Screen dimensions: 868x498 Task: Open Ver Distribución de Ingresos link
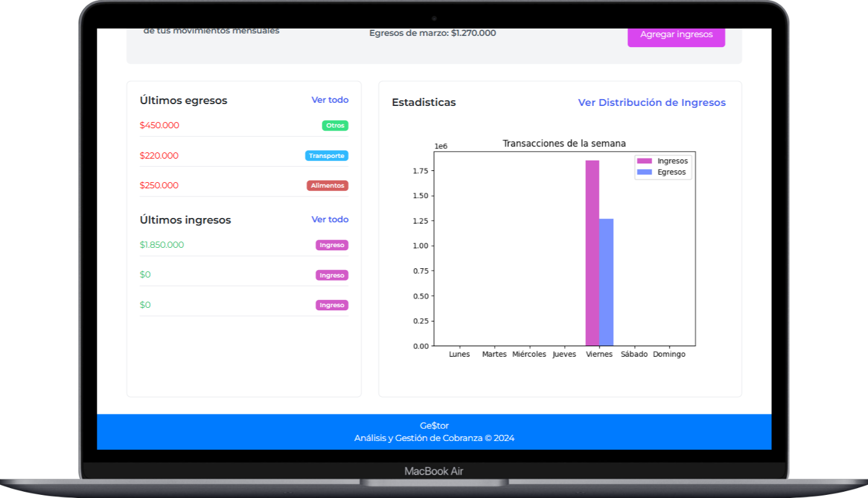tap(652, 103)
